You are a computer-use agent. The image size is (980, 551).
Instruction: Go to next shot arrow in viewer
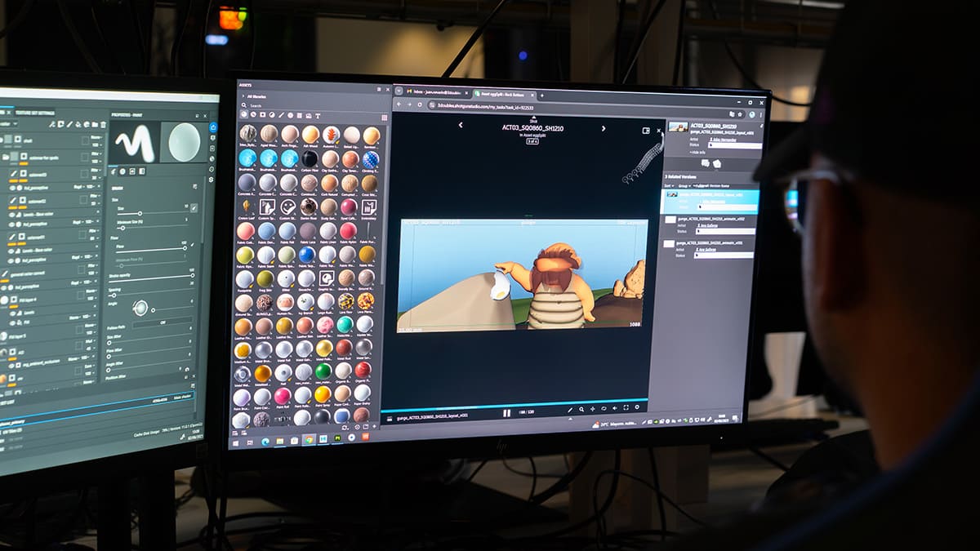coord(604,128)
